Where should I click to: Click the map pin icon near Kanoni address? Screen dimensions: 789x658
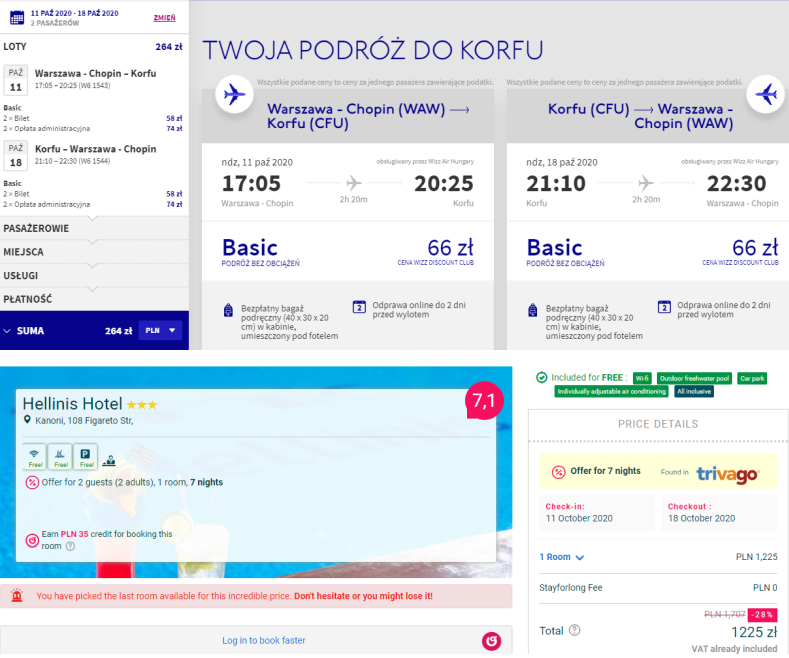(27, 420)
